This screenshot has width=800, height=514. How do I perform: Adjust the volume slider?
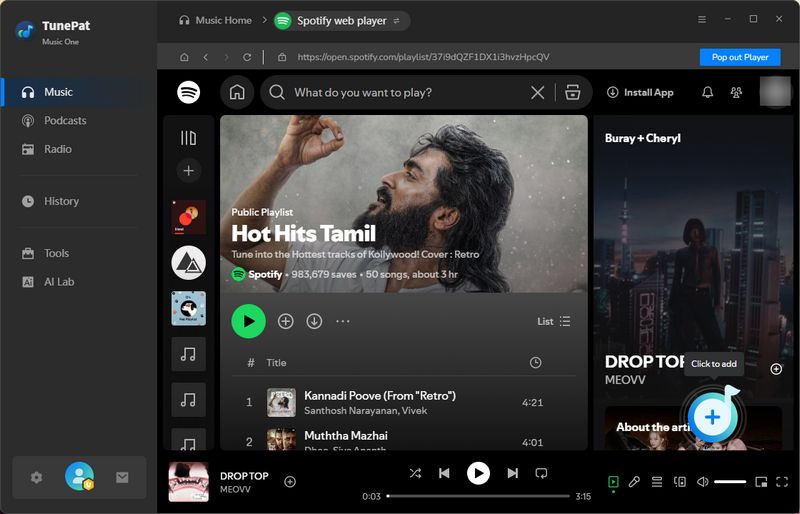click(730, 481)
